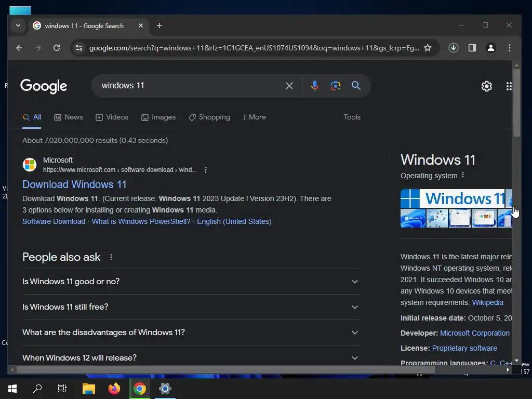532x399 pixels.
Task: Expand Is Windows 11 still free?
Action: [x=191, y=307]
